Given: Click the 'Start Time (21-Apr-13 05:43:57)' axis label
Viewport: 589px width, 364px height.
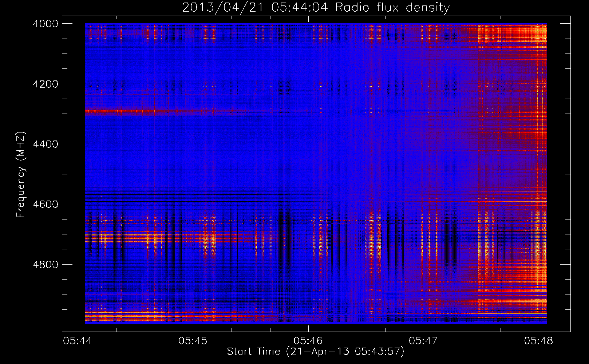Looking at the screenshot, I should click(x=316, y=352).
